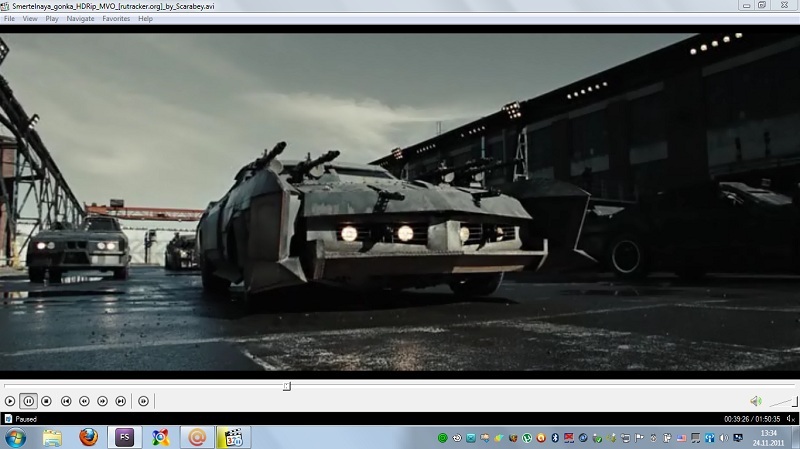The width and height of the screenshot is (800, 449).
Task: Open system volume from tray speaker icon
Action: point(723,438)
